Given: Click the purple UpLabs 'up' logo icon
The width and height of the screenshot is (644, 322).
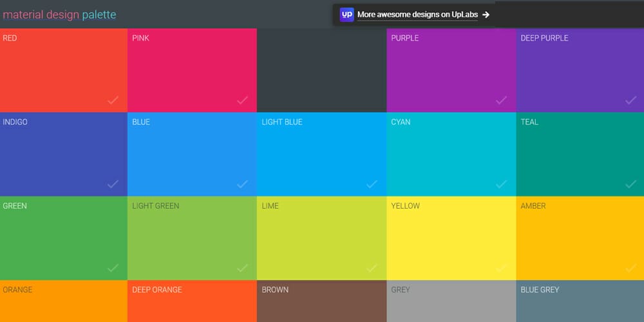Looking at the screenshot, I should (346, 15).
